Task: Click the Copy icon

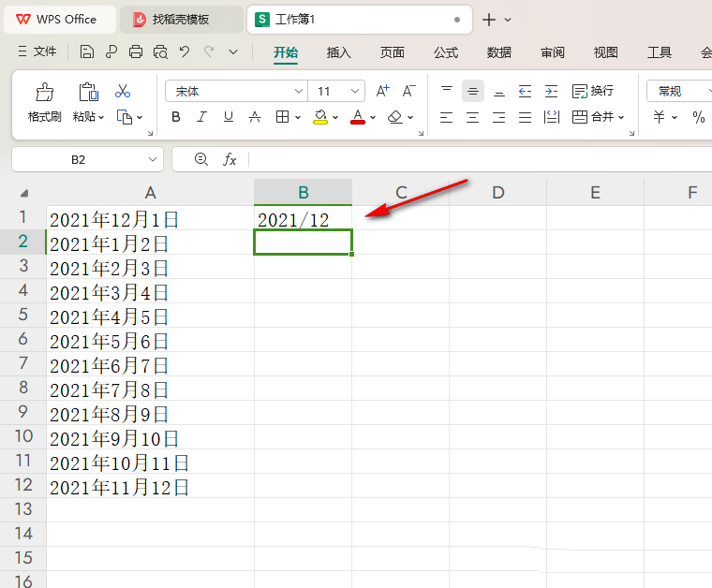Action: pyautogui.click(x=124, y=117)
